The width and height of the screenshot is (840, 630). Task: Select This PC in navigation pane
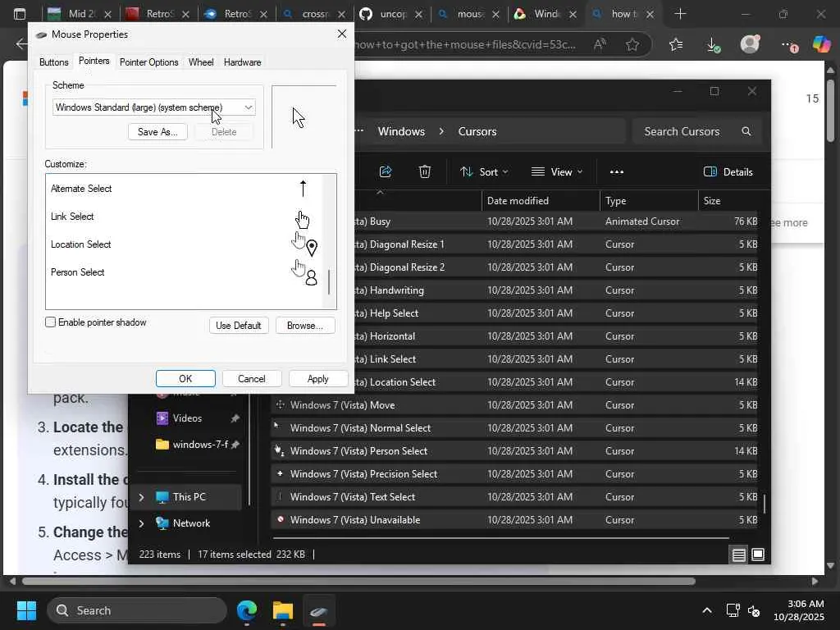189,497
